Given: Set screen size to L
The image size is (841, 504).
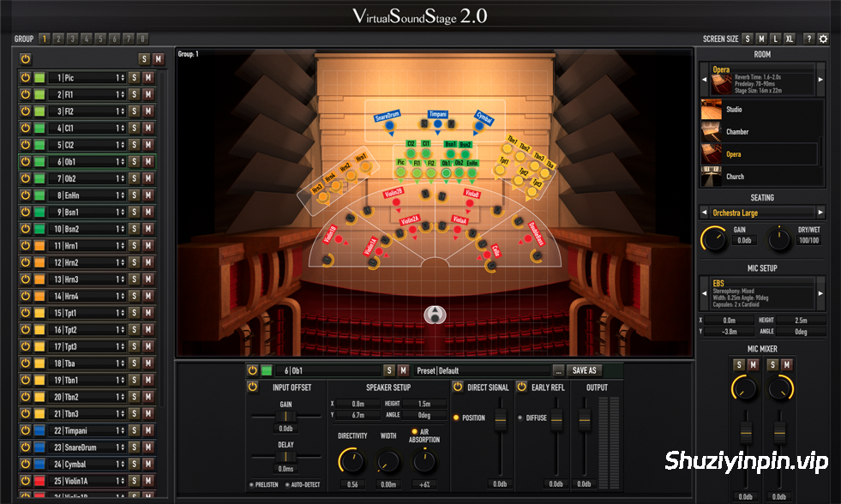Looking at the screenshot, I should (775, 39).
